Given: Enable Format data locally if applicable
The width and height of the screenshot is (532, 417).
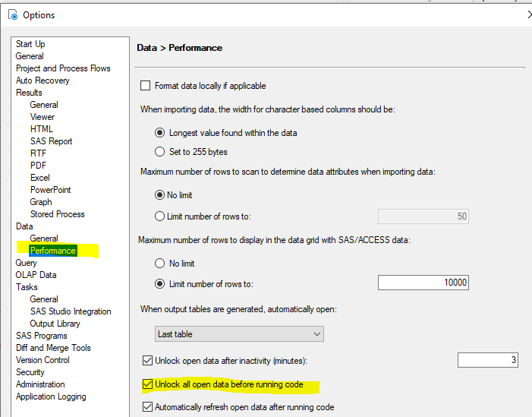Looking at the screenshot, I should coord(146,86).
